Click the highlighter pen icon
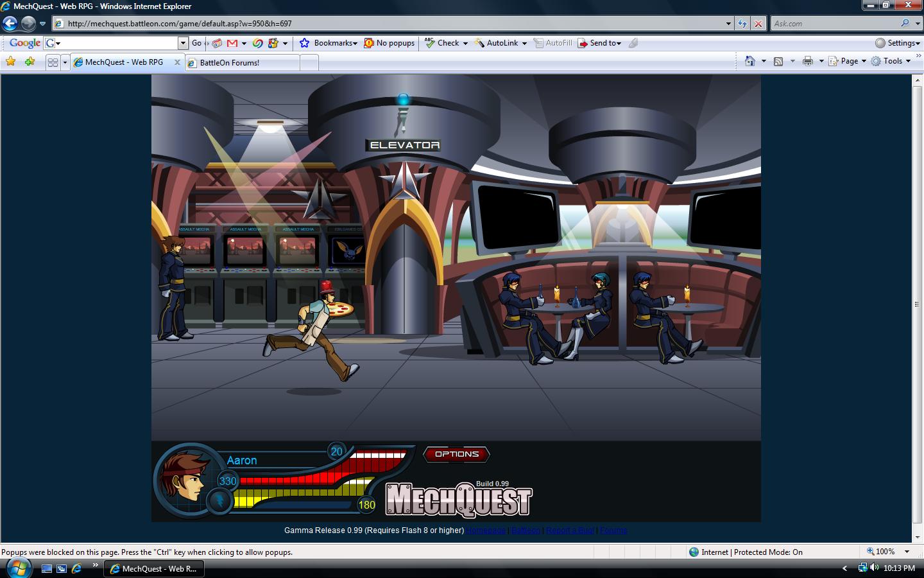 pyautogui.click(x=633, y=43)
